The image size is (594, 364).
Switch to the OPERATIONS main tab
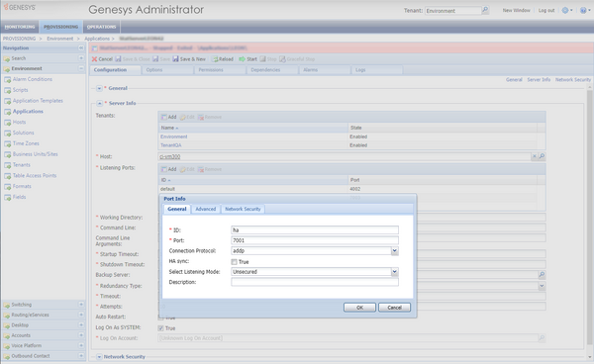coord(102,27)
